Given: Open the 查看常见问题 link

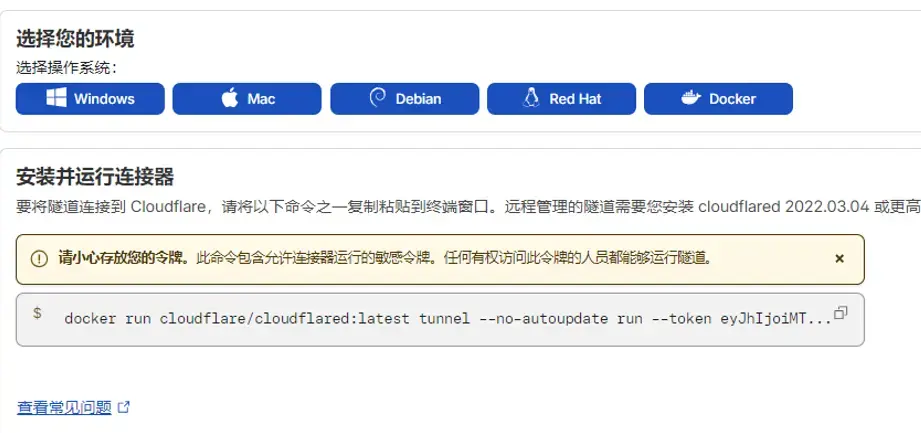Looking at the screenshot, I should point(64,407).
